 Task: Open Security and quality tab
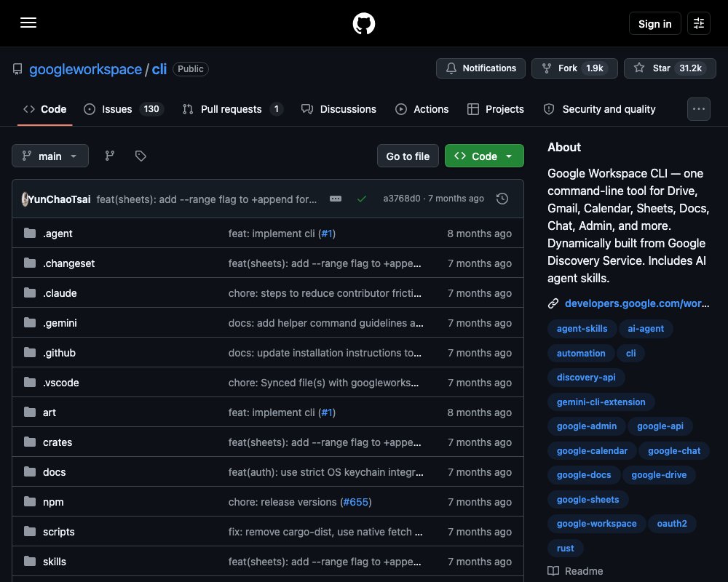[599, 109]
